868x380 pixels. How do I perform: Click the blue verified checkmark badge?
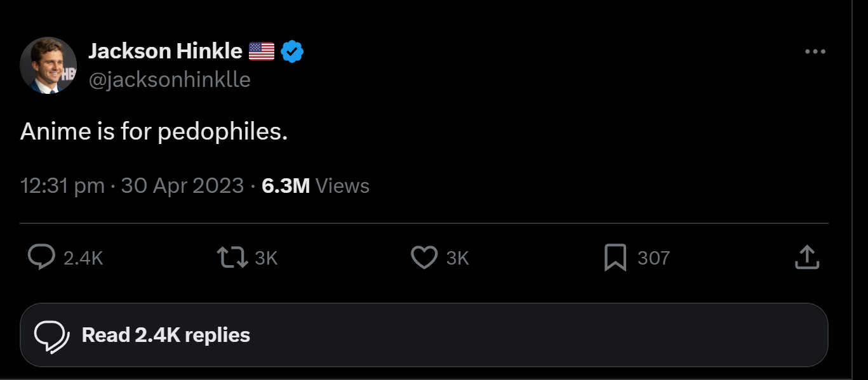click(x=292, y=51)
